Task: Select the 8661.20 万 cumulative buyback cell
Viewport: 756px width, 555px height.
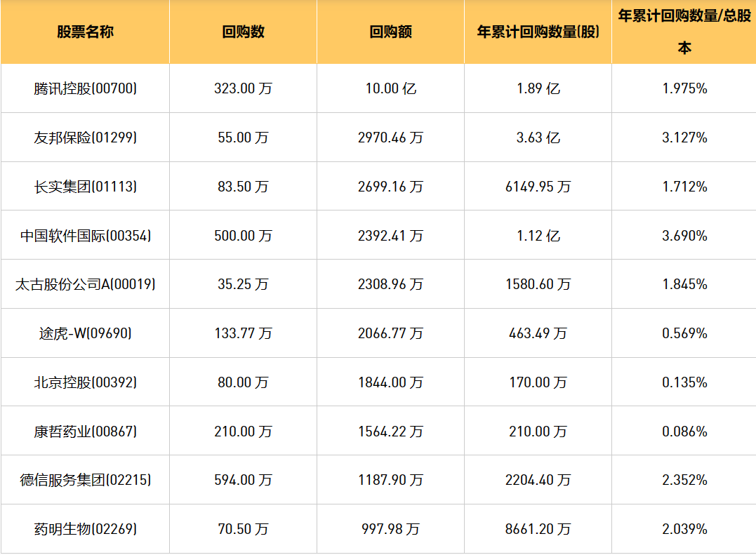Action: [x=538, y=529]
